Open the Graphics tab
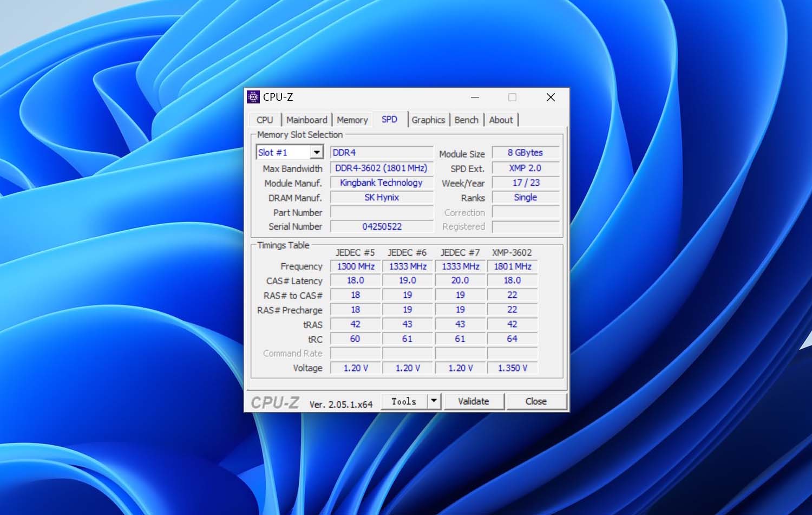812x515 pixels. pos(428,120)
